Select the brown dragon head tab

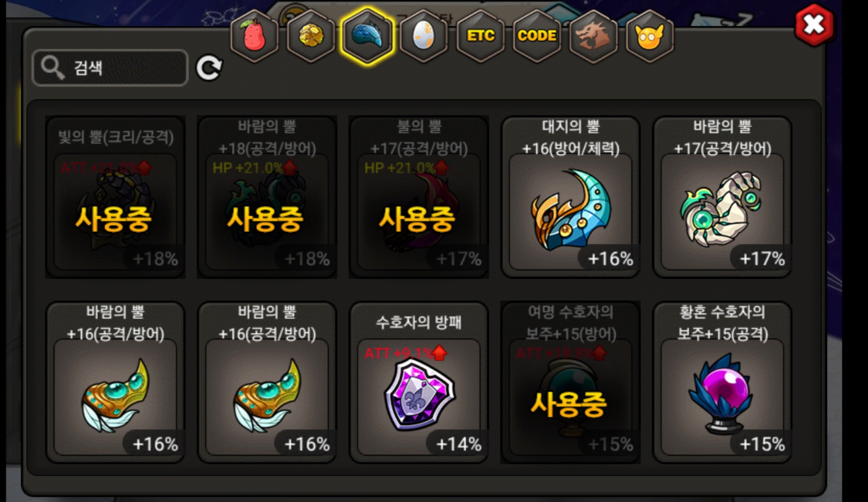[594, 36]
